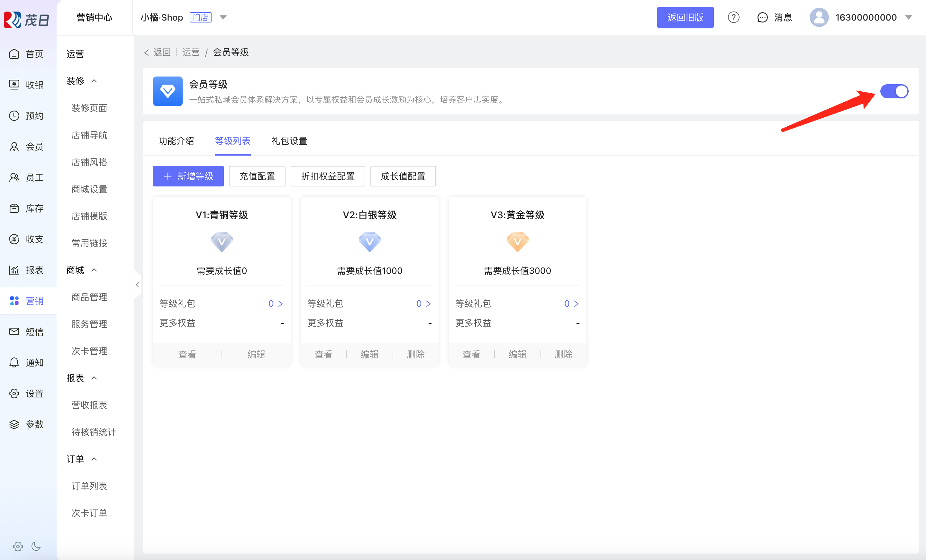Open the 预约 appointment clock icon
Image resolution: width=926 pixels, height=560 pixels.
[x=14, y=115]
